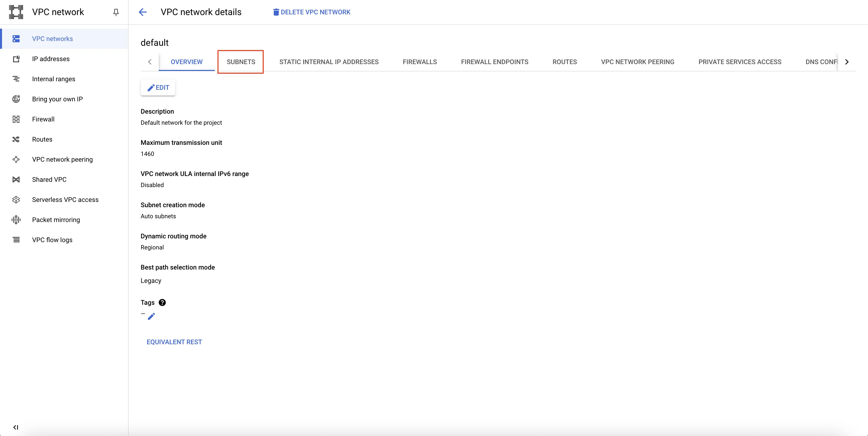Viewport: 868px width, 436px height.
Task: Click the Bring your own IP globe icon
Action: click(16, 99)
